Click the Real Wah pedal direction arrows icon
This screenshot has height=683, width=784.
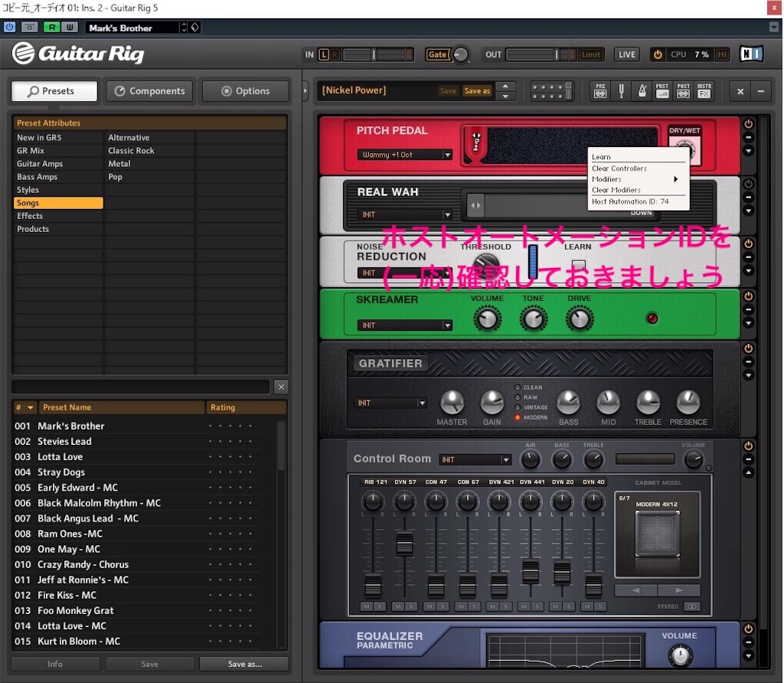click(475, 205)
